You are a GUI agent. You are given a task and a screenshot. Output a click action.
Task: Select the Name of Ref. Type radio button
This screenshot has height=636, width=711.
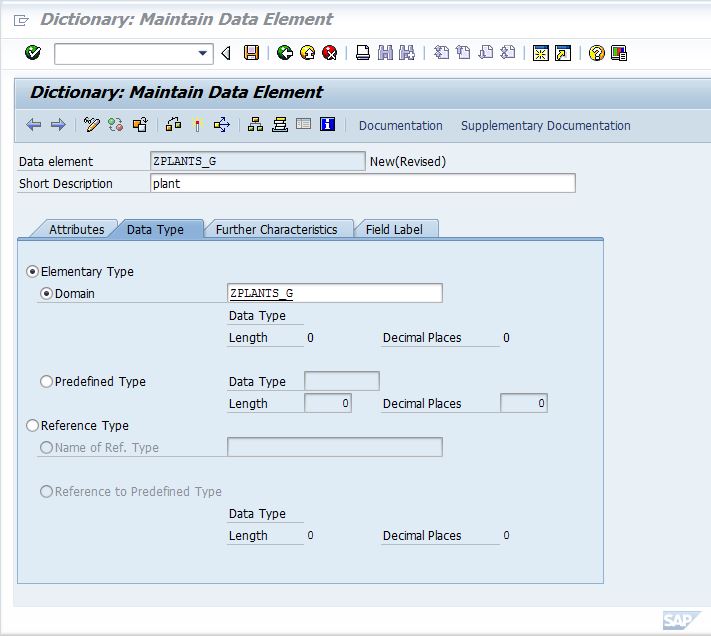46,448
